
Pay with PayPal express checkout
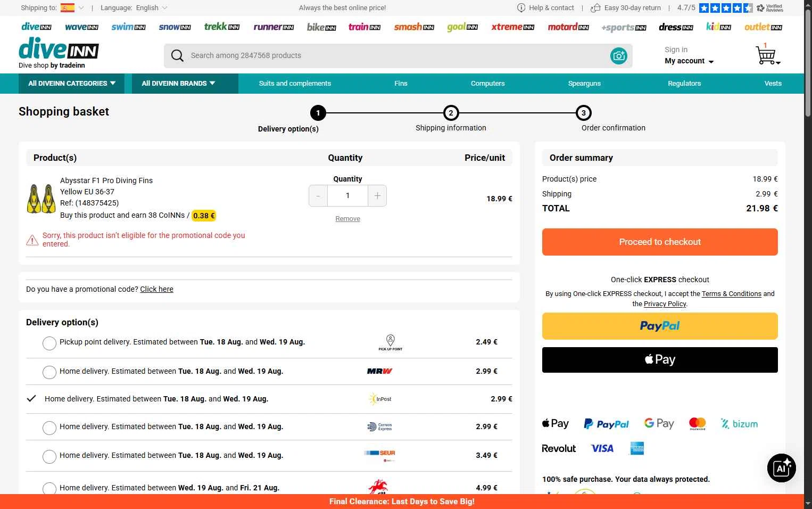(660, 326)
